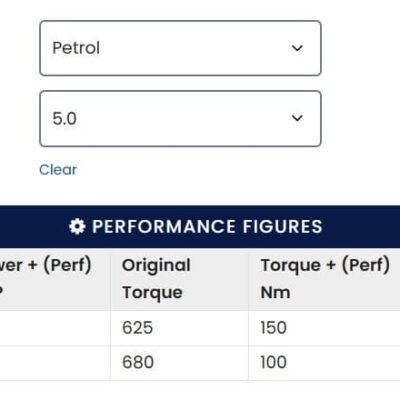Click the 625 original torque cell

coord(179,328)
